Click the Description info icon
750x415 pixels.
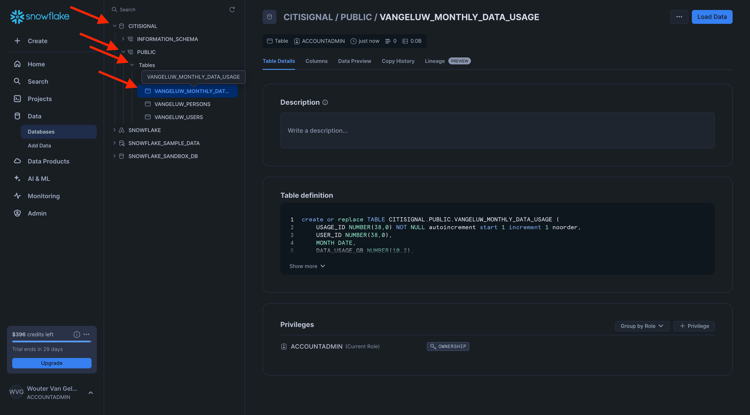coord(325,103)
